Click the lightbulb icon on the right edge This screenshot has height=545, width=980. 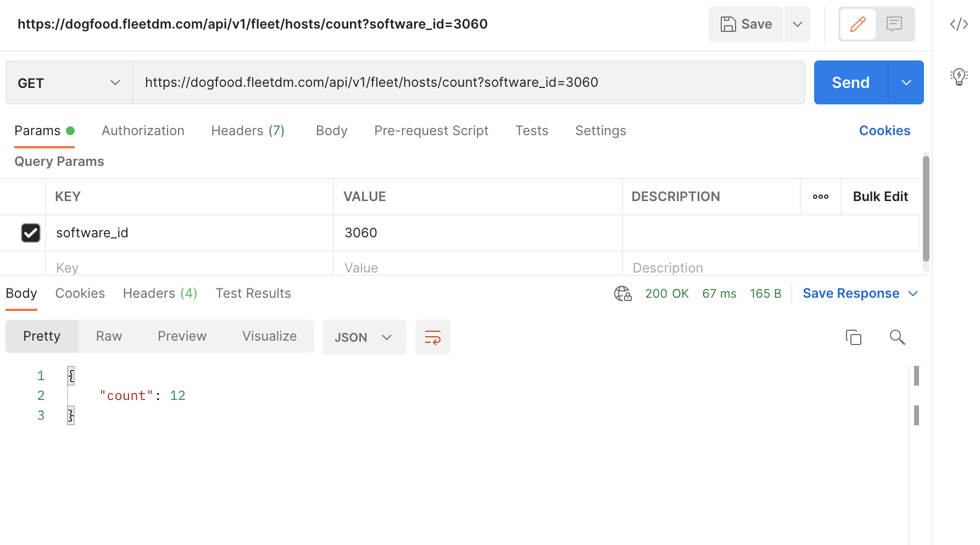coord(959,77)
